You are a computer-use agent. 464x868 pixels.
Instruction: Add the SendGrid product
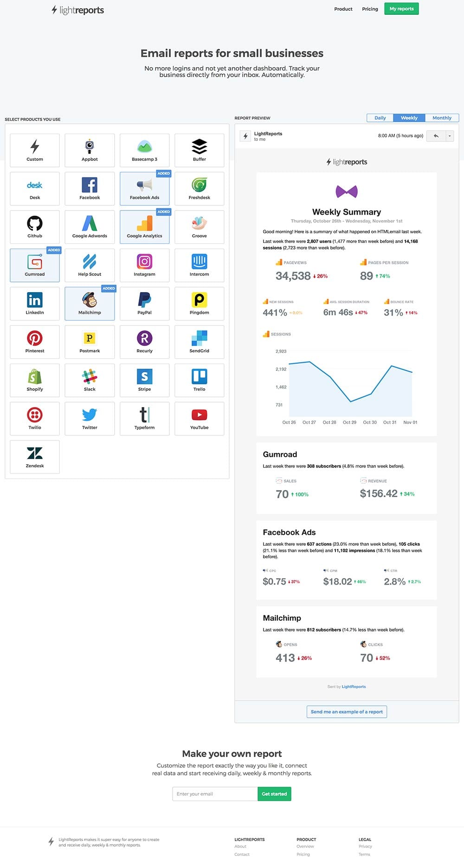tap(199, 342)
